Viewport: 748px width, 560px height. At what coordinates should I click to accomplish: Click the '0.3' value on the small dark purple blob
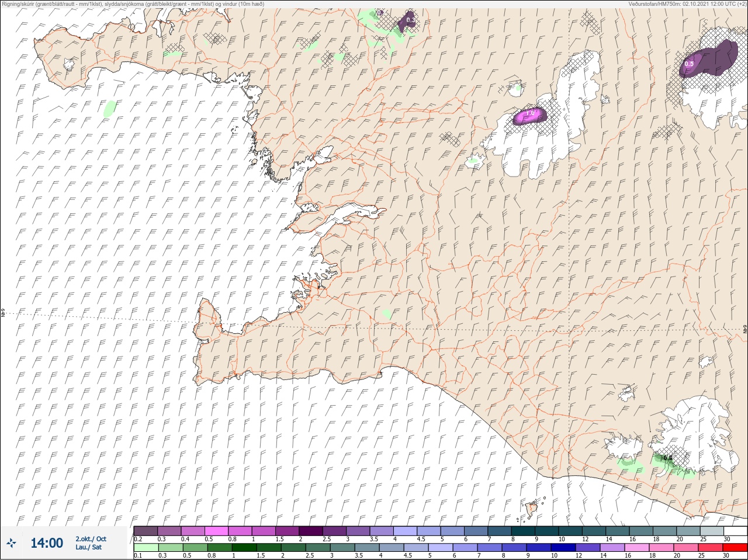(x=410, y=20)
